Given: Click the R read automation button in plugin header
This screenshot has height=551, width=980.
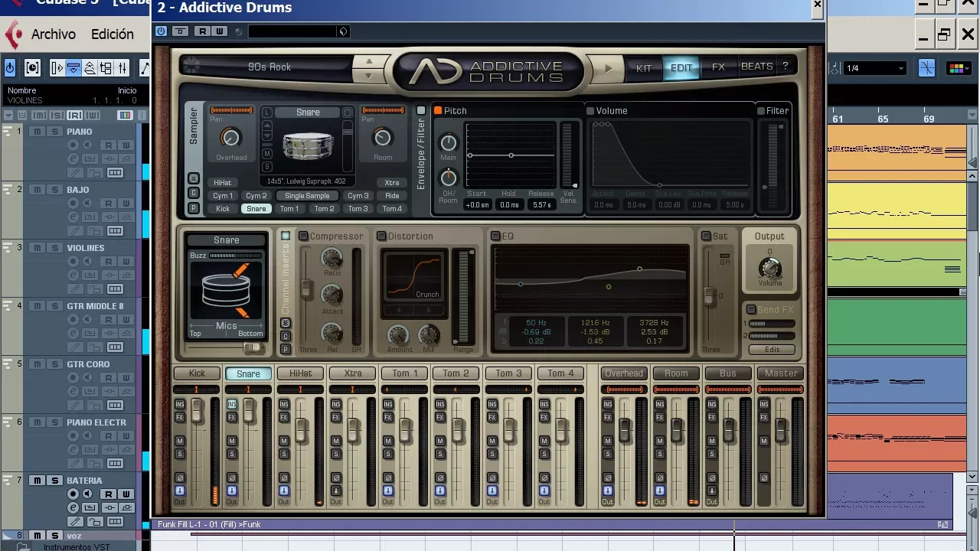Looking at the screenshot, I should 202,31.
